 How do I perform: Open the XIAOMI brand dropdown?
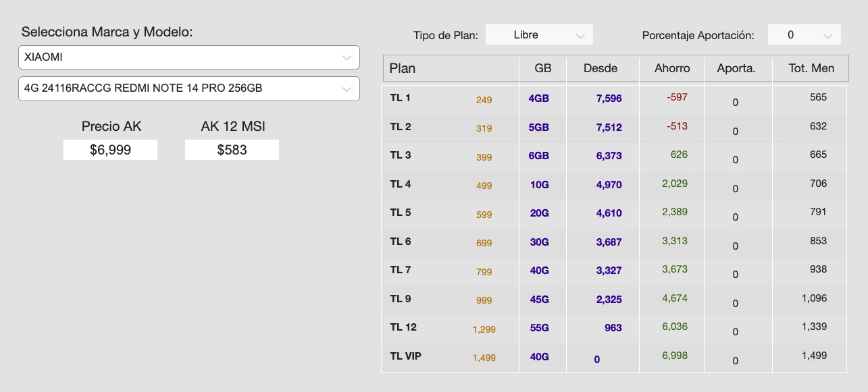189,57
